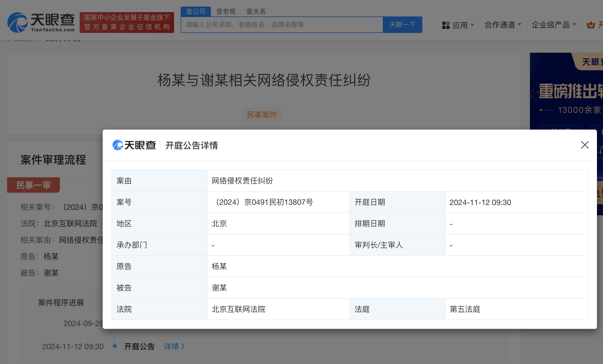Close the 开庭公告详情 dialog
Screen dimensions: 603x364
tap(585, 145)
